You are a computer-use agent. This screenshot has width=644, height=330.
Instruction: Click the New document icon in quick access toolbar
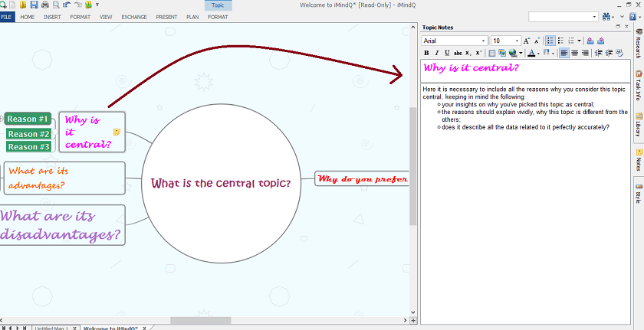click(12, 5)
